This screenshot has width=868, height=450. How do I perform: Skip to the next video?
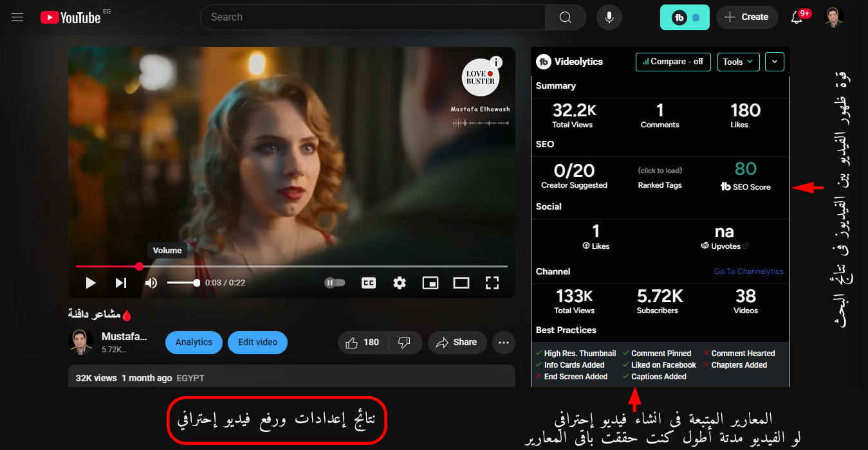tap(121, 283)
